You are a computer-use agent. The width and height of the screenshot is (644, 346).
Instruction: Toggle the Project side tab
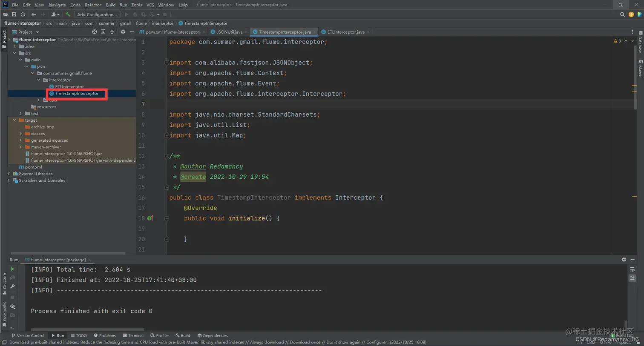pos(4,39)
